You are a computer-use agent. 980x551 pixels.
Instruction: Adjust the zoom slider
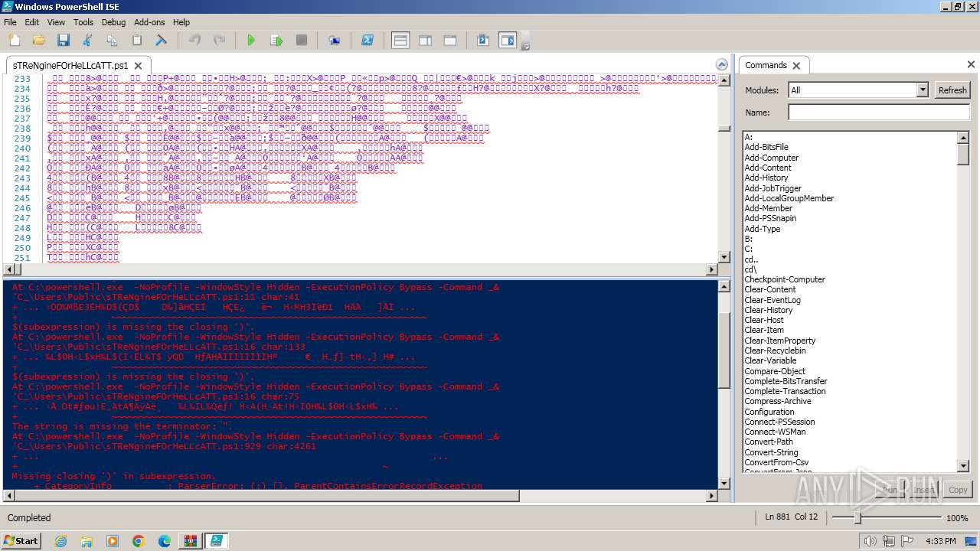857,518
